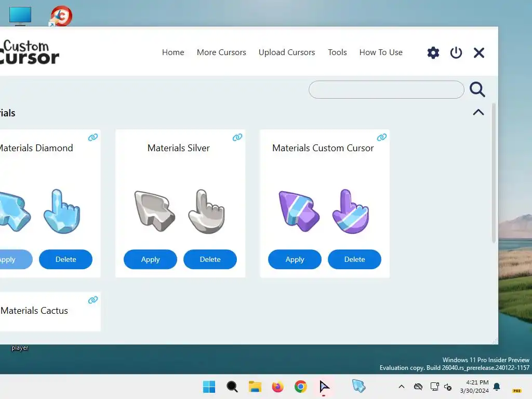The width and height of the screenshot is (532, 399).
Task: Click the muted volume tray icon
Action: [x=448, y=387]
